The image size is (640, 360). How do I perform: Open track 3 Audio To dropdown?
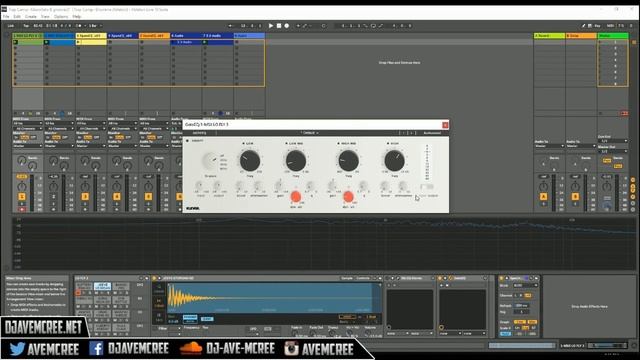[91, 146]
